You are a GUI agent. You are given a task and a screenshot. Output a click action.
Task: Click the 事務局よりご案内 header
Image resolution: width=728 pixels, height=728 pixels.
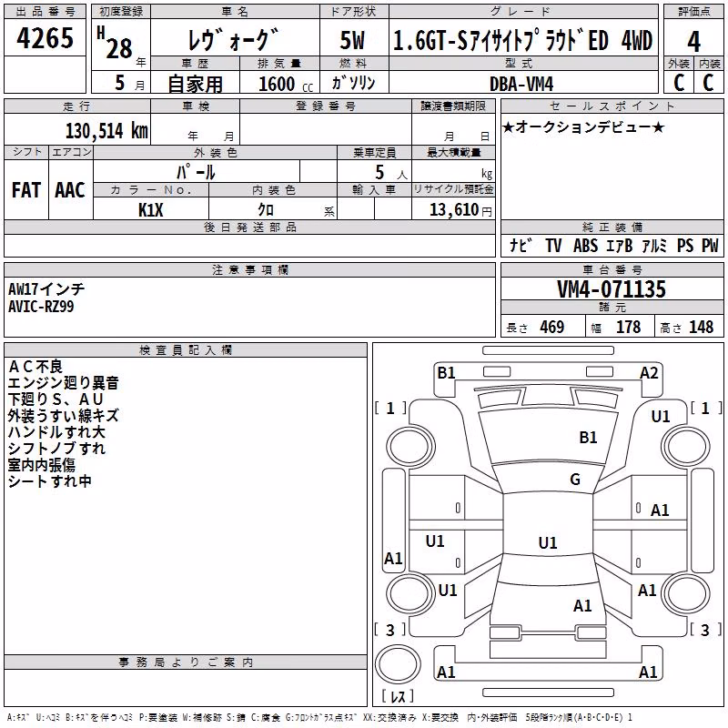(186, 662)
